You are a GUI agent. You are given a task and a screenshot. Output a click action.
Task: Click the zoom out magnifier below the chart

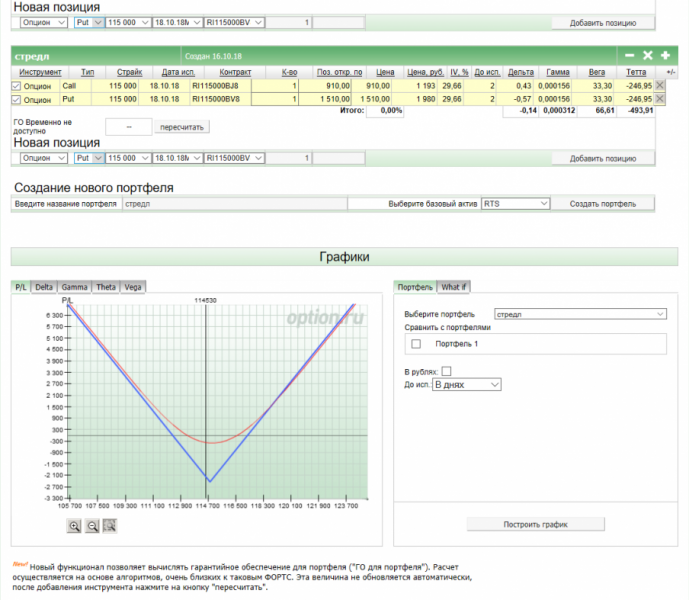92,525
